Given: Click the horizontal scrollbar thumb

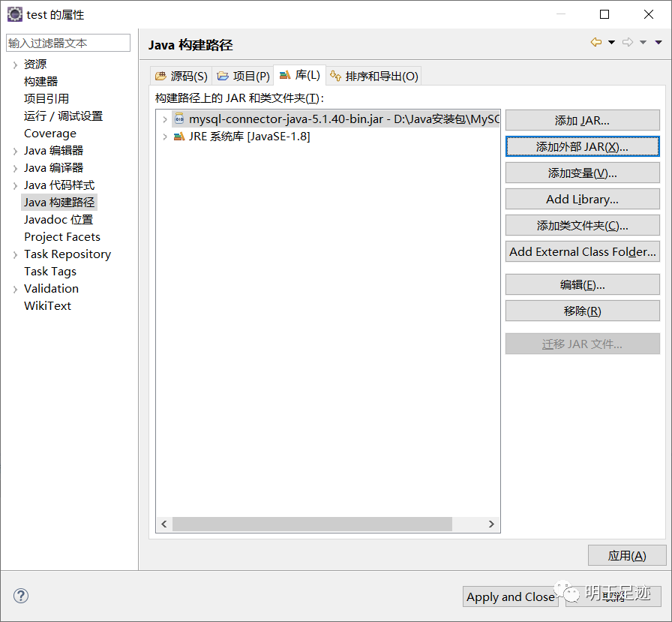Looking at the screenshot, I should click(312, 524).
